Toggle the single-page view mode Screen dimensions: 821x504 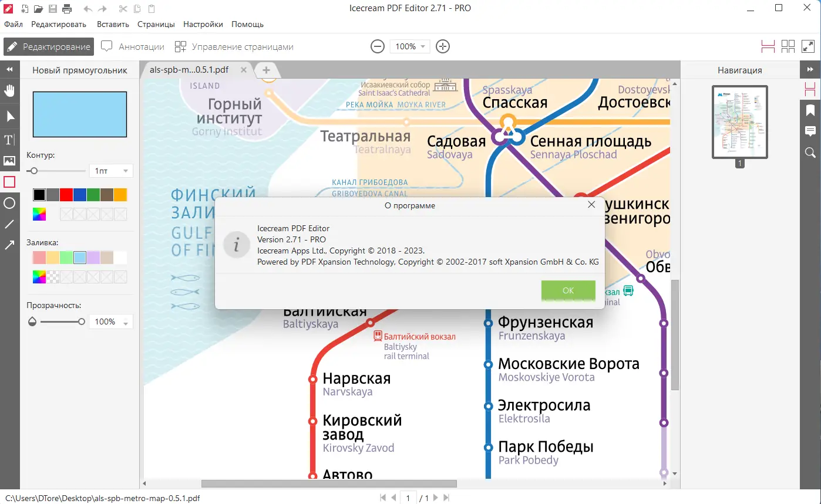pyautogui.click(x=768, y=46)
